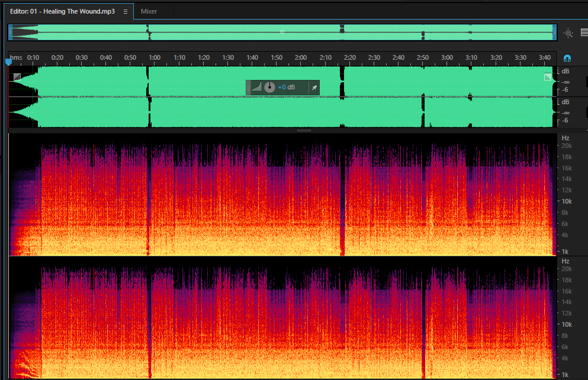Select the Editor: 01 - Healing The Wound.mp3 tab
The height and width of the screenshot is (380, 588).
(x=62, y=11)
